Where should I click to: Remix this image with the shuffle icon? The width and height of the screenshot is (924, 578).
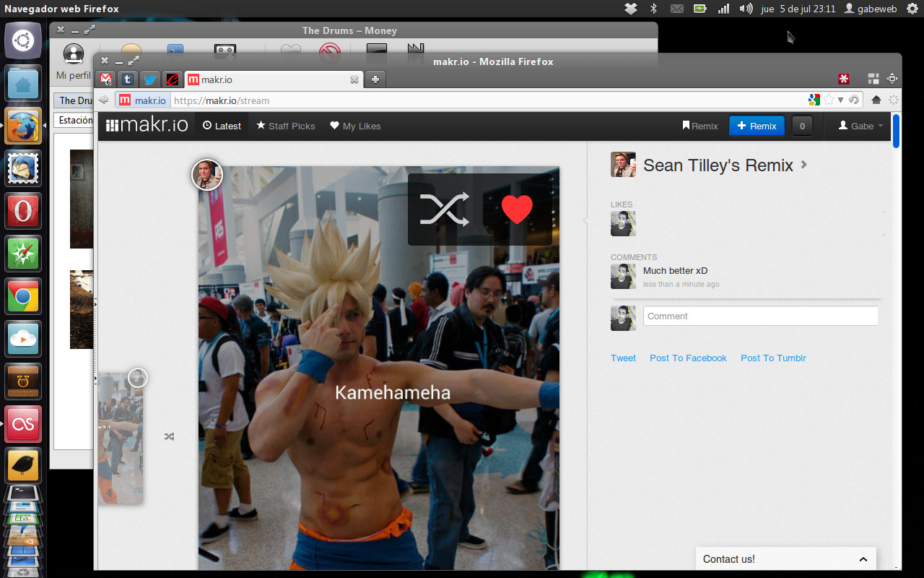444,210
